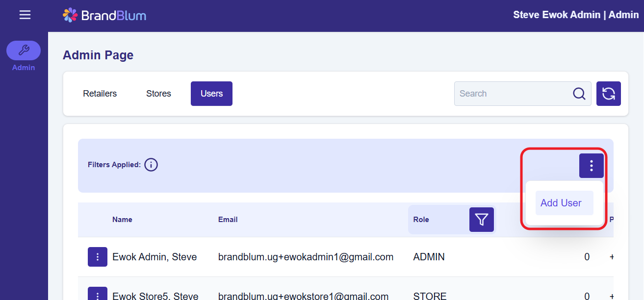644x300 pixels.
Task: Select Add User menu option
Action: [x=565, y=203]
